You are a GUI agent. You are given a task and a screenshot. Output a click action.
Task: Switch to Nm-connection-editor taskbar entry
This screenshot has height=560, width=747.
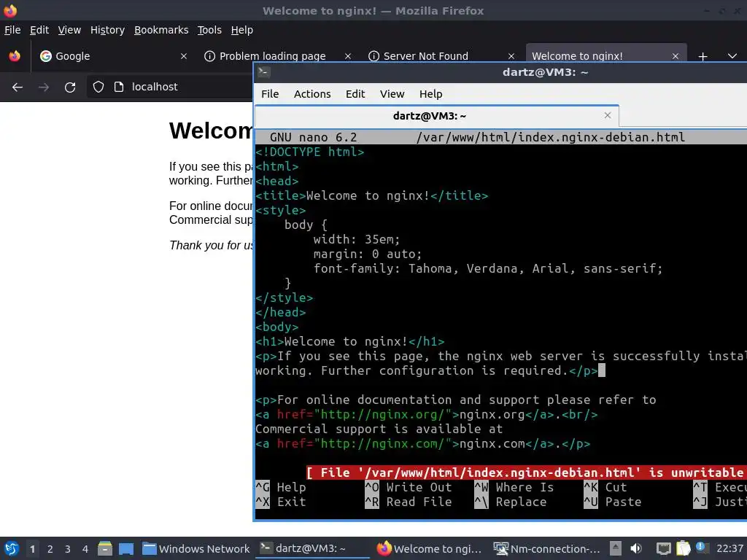tap(546, 548)
